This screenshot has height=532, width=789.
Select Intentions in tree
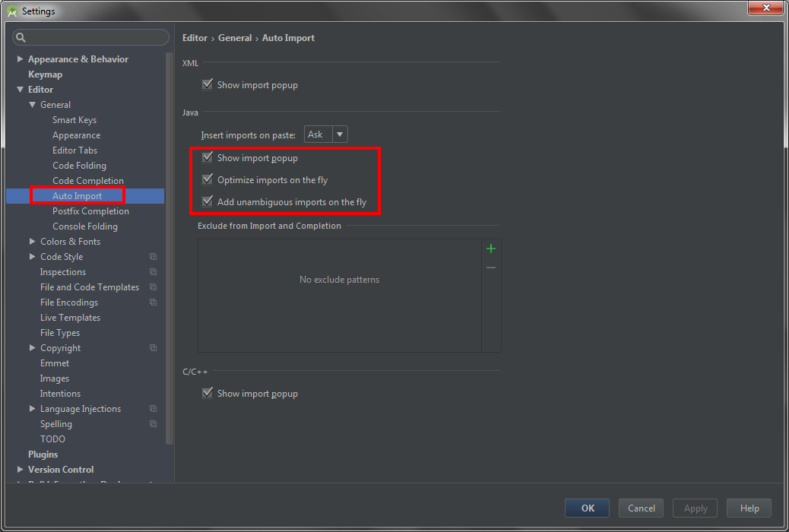coord(60,394)
